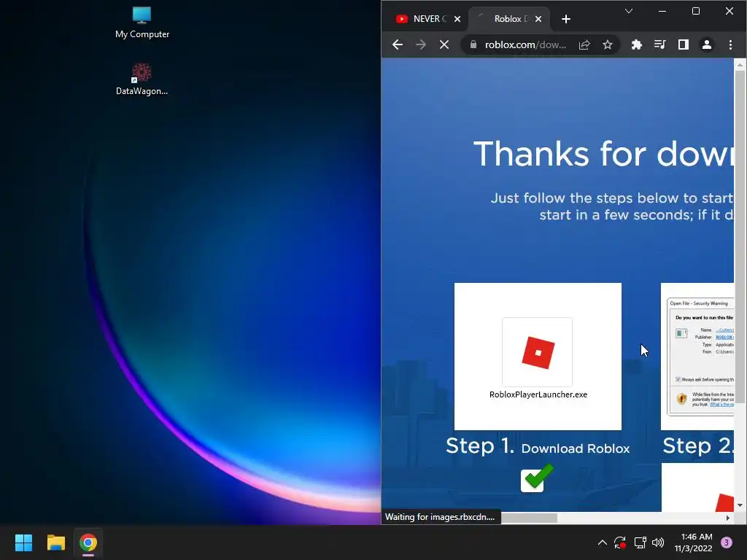
Task: Close the Roblox tab
Action: pyautogui.click(x=538, y=19)
